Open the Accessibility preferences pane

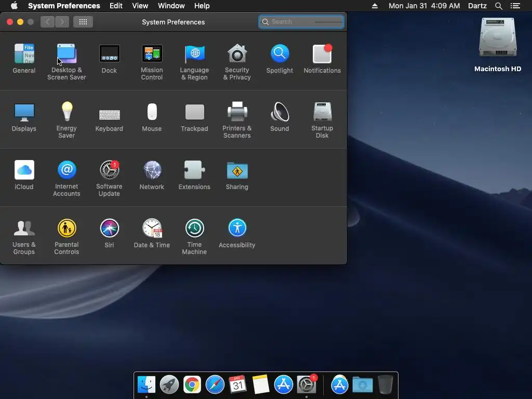[237, 233]
